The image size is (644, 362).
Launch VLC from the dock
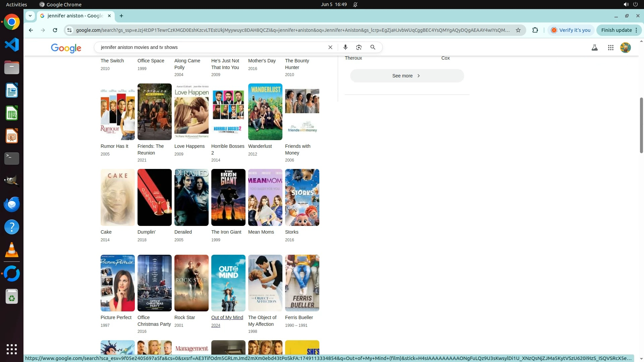[12, 250]
